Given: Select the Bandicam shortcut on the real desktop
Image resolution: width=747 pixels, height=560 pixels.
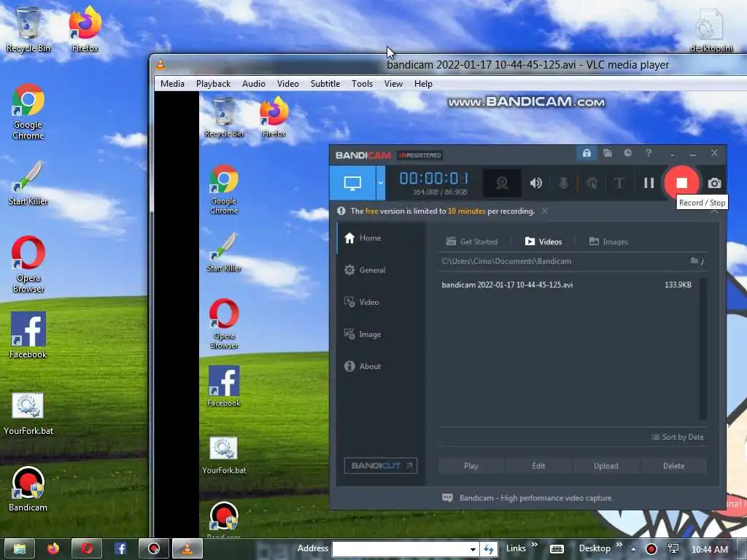Looking at the screenshot, I should (x=28, y=489).
